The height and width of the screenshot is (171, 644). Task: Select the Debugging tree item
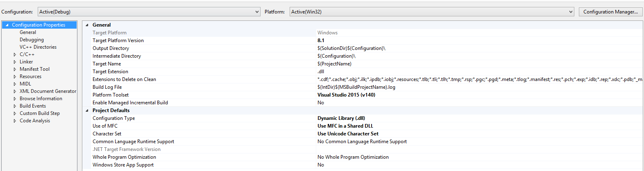click(32, 40)
